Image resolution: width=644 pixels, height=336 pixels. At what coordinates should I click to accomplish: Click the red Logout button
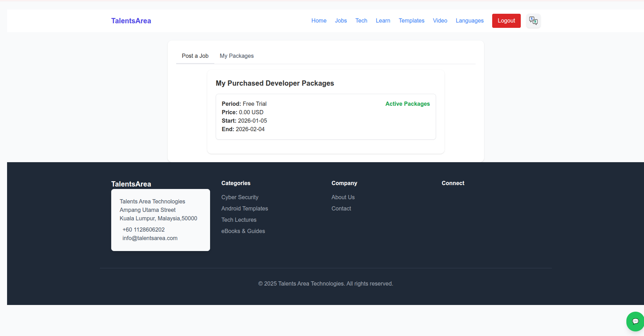tap(506, 21)
